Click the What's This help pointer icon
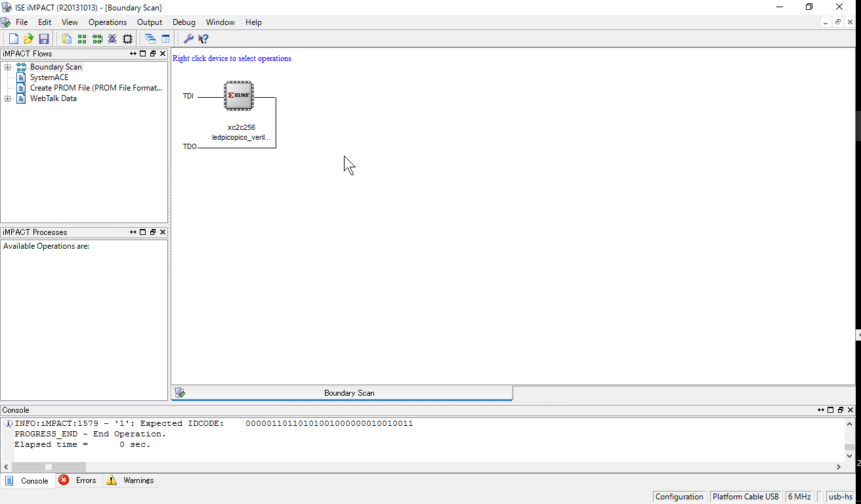Viewport: 861px width, 504px height. point(203,39)
